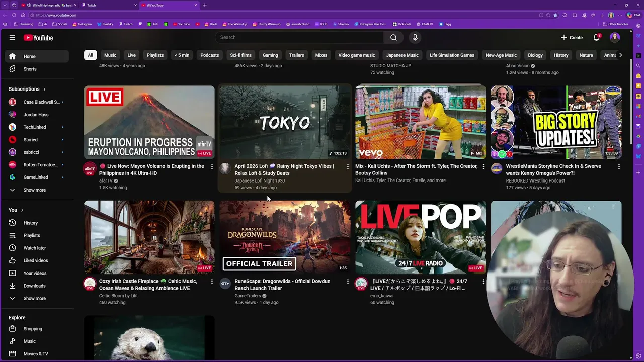
Task: Open Shopping under Explore
Action: coord(38,329)
